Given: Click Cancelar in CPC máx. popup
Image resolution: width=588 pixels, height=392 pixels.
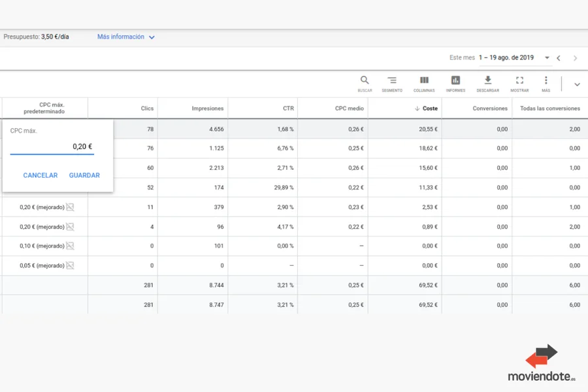Looking at the screenshot, I should click(x=41, y=175).
